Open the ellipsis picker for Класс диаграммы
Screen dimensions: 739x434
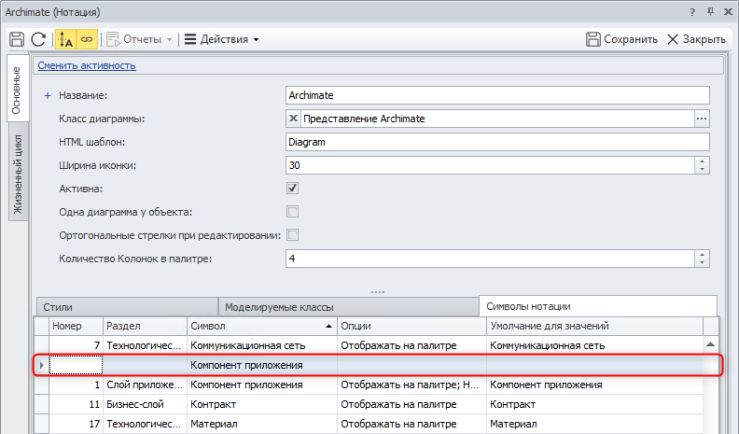click(702, 119)
